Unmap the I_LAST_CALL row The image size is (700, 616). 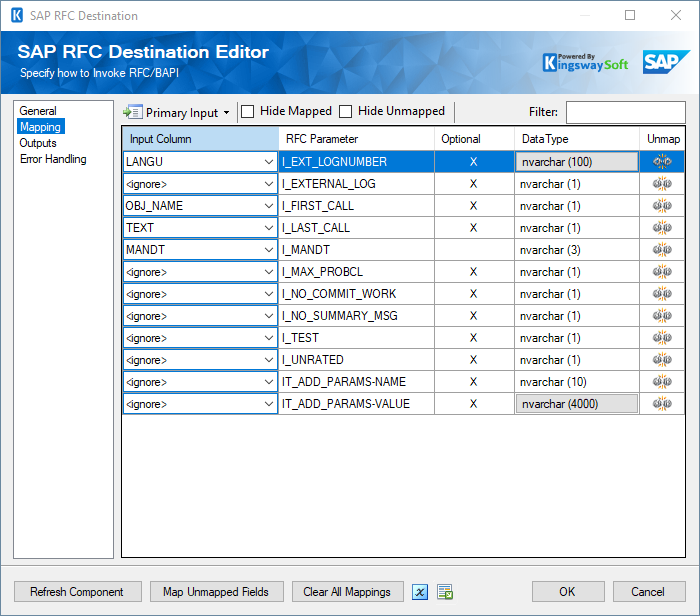tap(662, 228)
